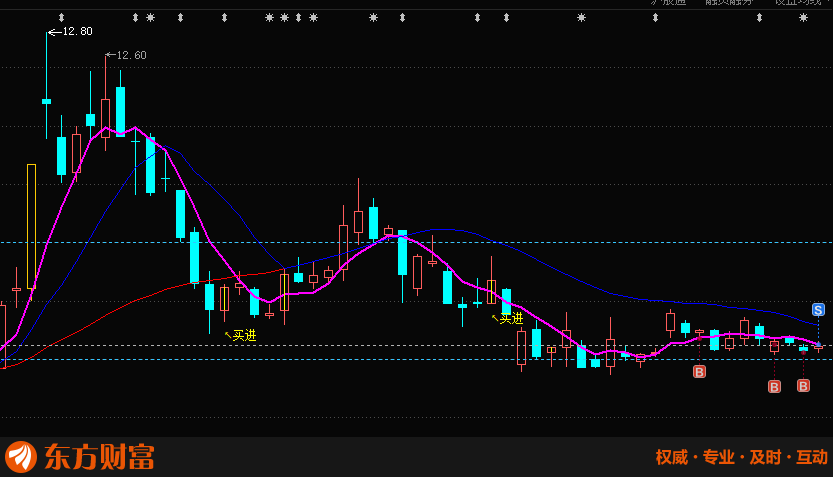Click the 权威·专业·及时·互动 slogan text
Viewport: 833px width, 477px height.
pos(742,457)
